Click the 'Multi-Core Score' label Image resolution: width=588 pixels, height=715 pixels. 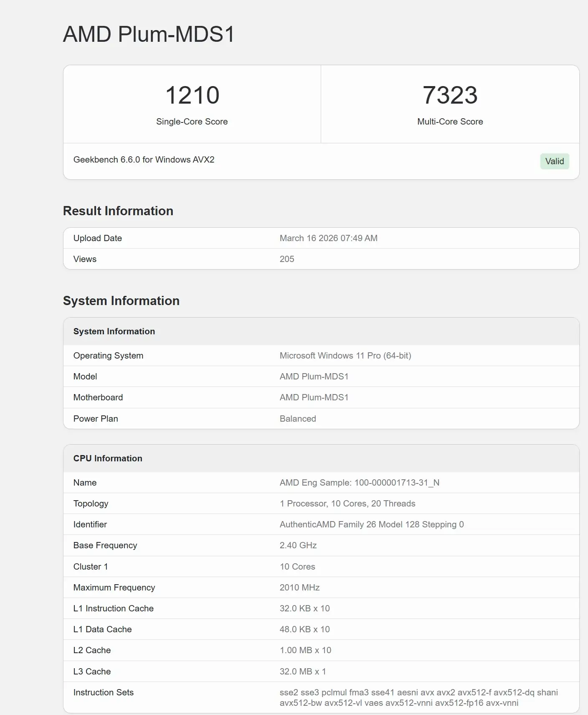click(x=450, y=122)
